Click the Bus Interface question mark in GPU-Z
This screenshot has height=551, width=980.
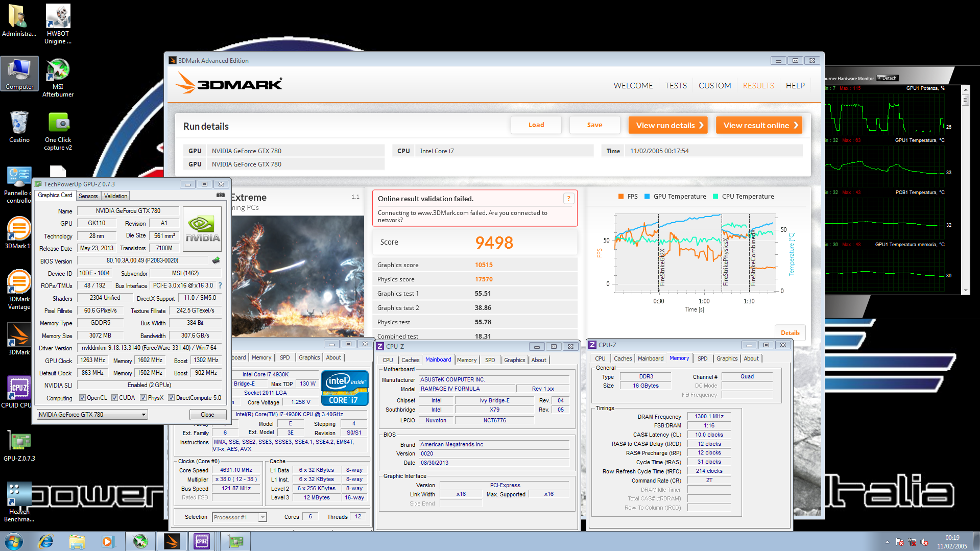click(220, 285)
